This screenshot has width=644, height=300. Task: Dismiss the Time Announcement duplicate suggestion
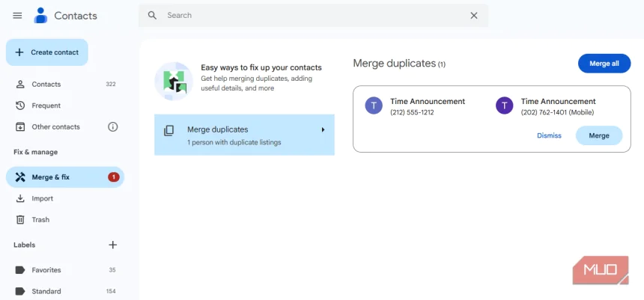point(549,135)
